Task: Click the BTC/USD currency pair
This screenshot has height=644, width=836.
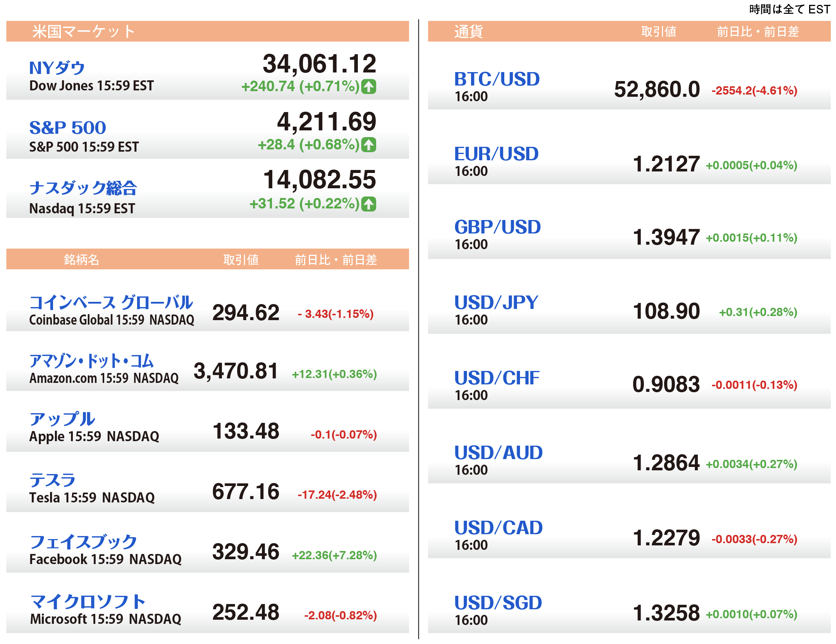Action: point(497,79)
